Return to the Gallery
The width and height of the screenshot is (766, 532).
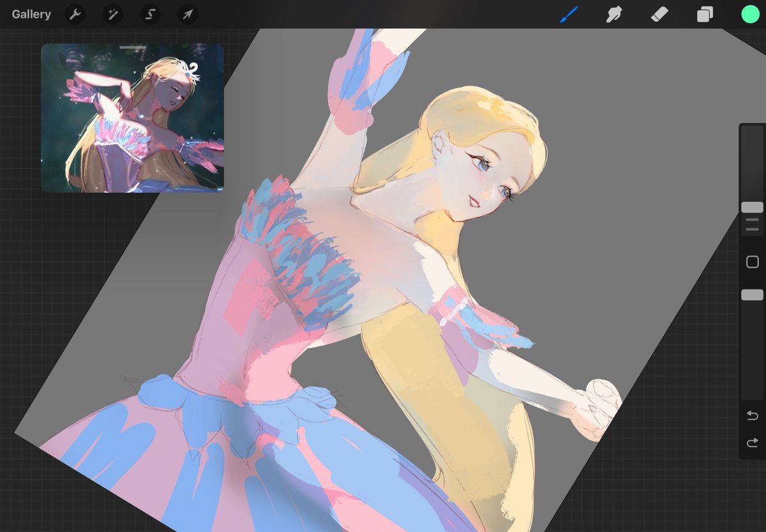[x=31, y=14]
